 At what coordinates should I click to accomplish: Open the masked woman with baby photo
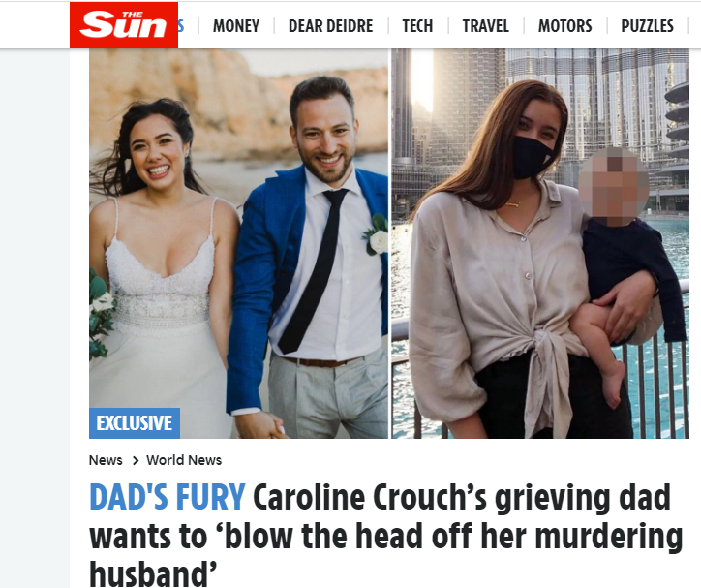click(540, 244)
